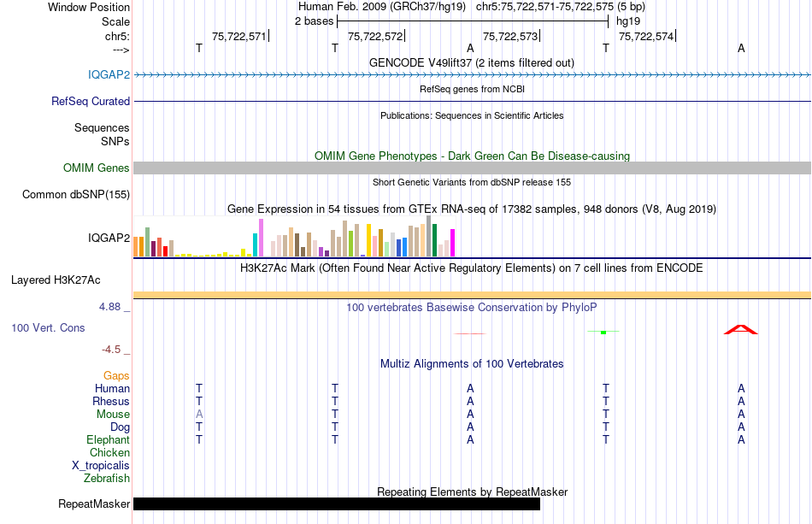Click the RepeatMasker track label
This screenshot has height=524, width=812.
coord(94,504)
